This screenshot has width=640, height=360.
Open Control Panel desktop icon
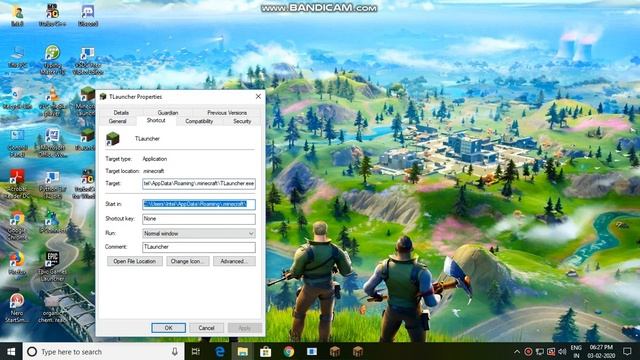point(17,143)
